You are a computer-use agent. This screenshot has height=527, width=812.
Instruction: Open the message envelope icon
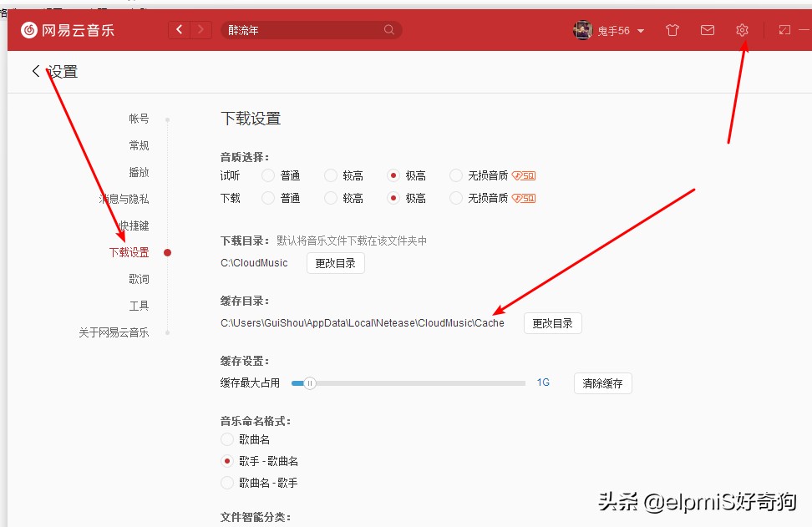[707, 29]
